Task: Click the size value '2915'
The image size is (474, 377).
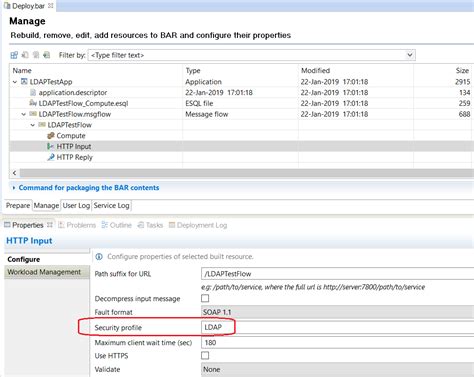Action: 462,82
